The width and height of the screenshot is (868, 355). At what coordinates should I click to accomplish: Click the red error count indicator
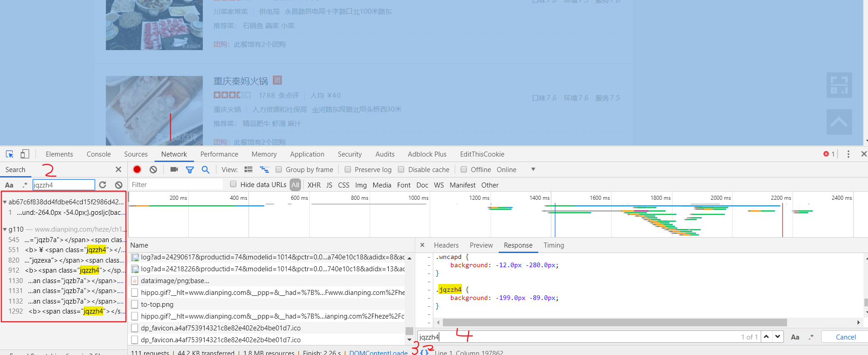click(829, 154)
